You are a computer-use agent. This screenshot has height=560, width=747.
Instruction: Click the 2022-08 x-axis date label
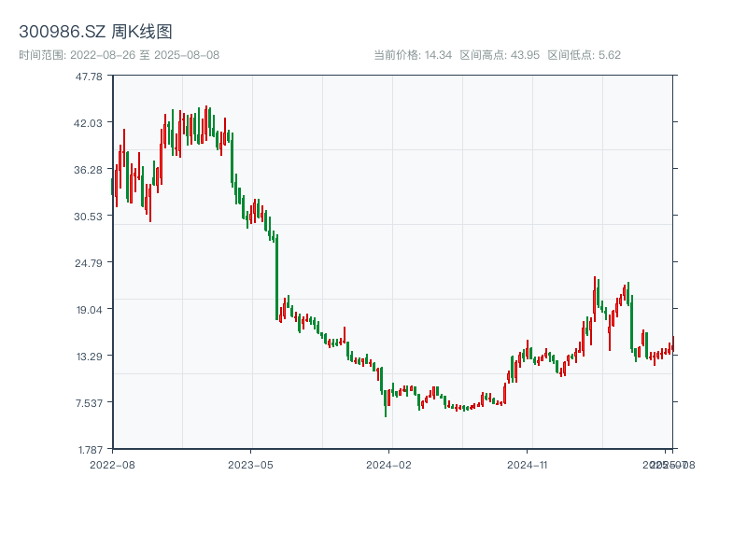tap(112, 464)
